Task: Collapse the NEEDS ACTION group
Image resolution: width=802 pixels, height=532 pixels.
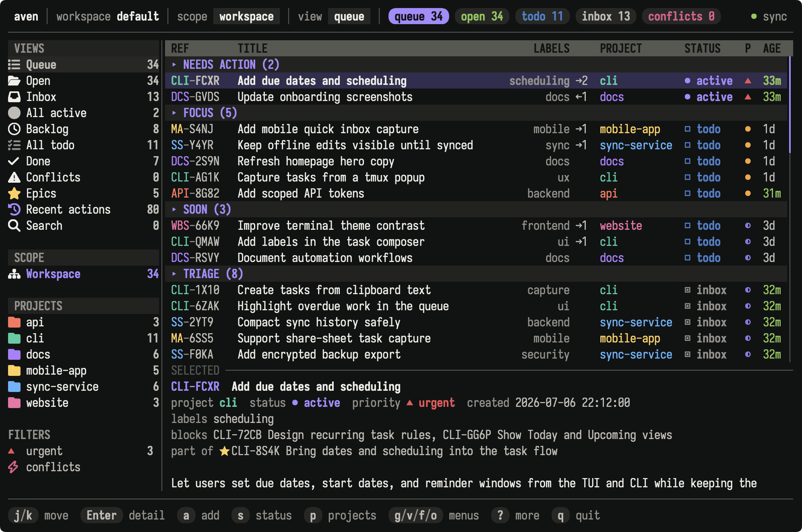Action: 174,64
